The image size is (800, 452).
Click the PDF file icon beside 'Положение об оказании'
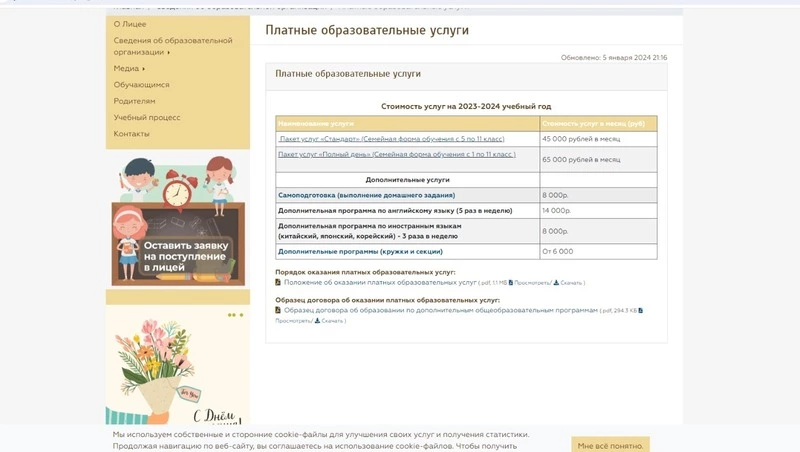point(278,283)
